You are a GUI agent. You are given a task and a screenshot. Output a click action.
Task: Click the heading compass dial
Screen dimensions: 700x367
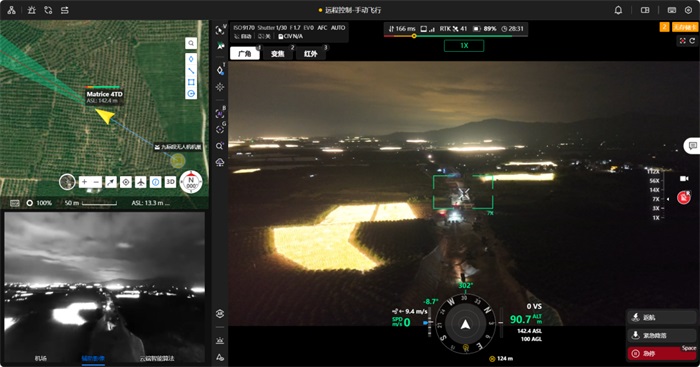465,324
